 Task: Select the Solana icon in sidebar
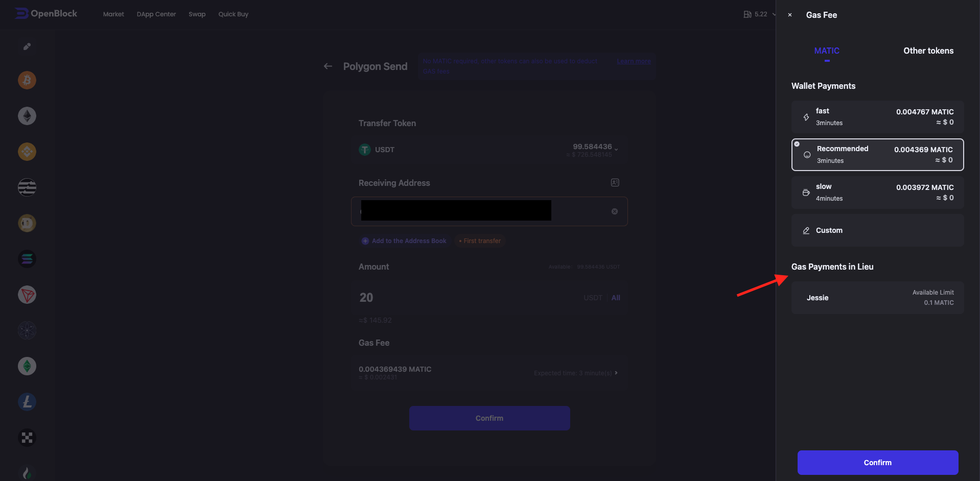(x=27, y=259)
